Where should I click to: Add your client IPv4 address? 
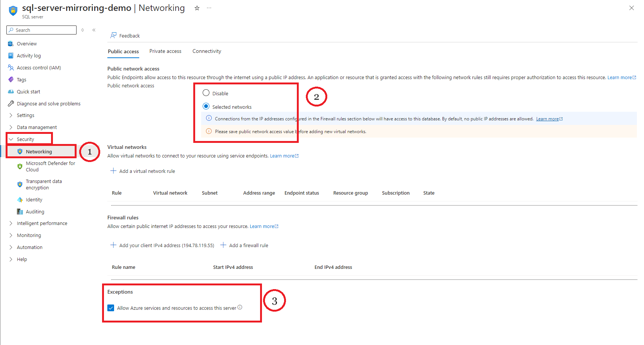tap(162, 245)
